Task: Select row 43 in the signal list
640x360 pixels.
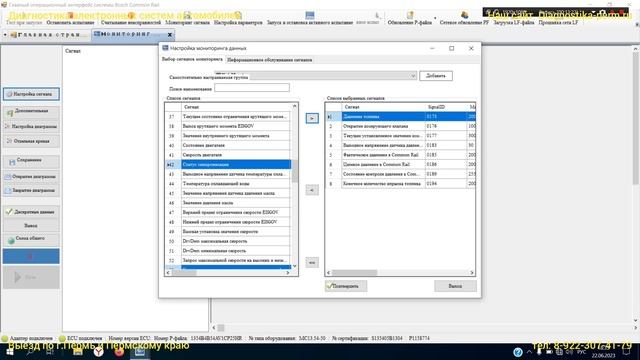Action: [228, 174]
